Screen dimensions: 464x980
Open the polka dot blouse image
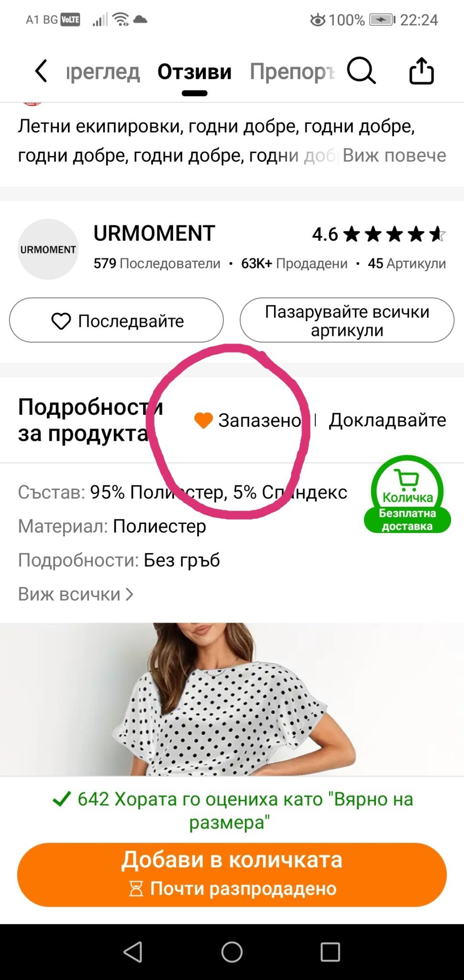tap(232, 699)
